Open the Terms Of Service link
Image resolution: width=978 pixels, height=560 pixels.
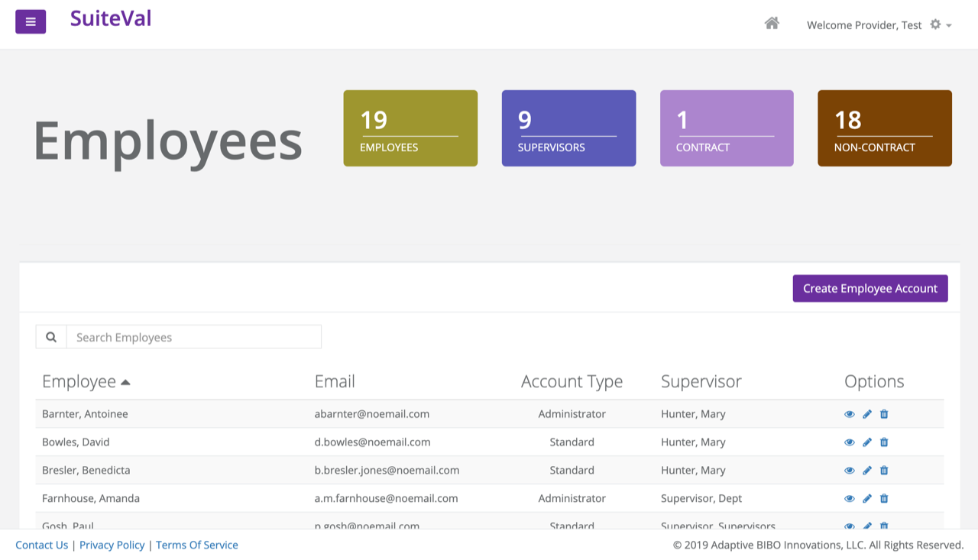[x=197, y=545]
